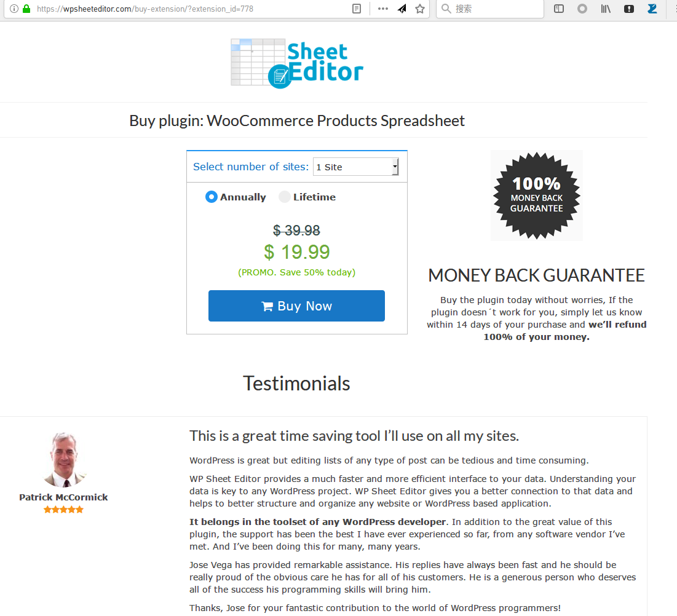This screenshot has height=616, width=677.
Task: Click the browser search field
Action: (x=490, y=9)
